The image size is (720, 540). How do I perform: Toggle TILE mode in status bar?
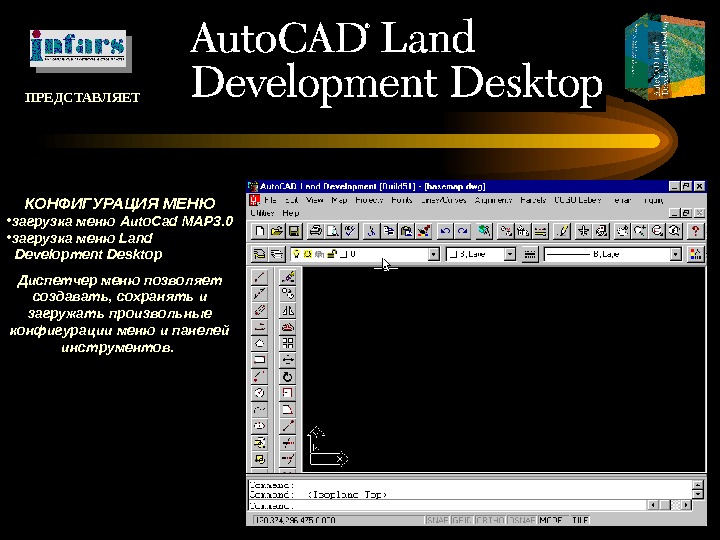(579, 520)
